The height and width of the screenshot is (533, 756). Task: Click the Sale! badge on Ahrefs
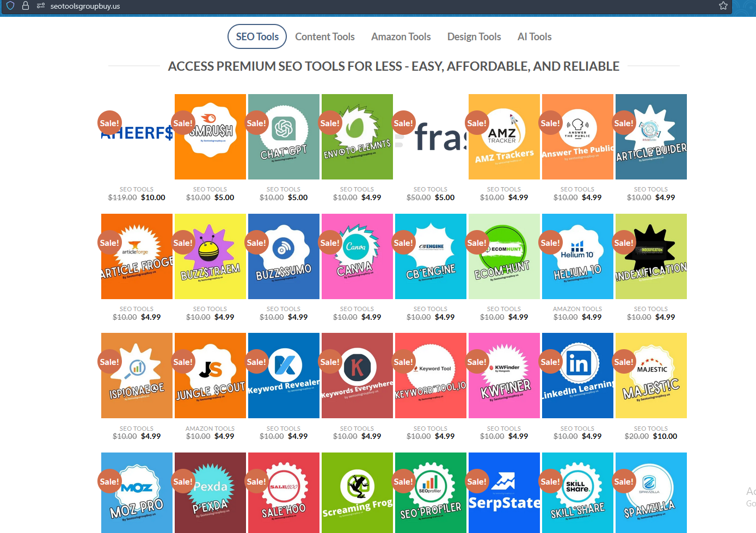(109, 123)
